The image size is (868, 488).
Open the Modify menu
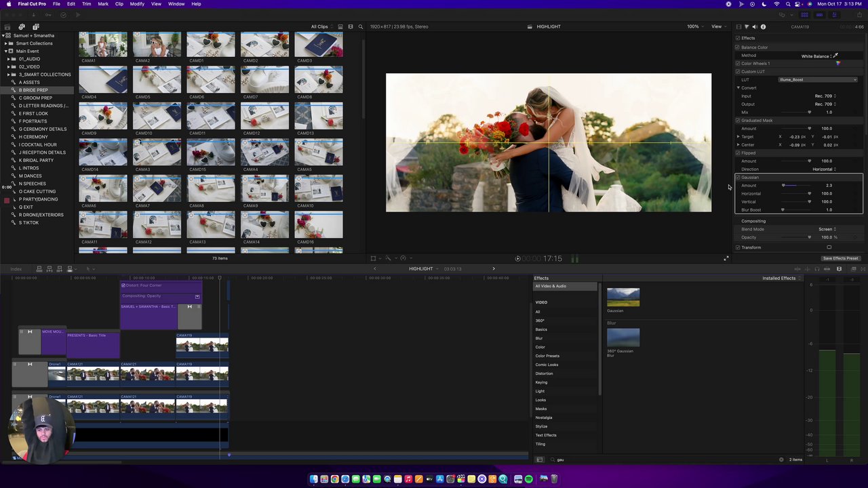tap(137, 4)
